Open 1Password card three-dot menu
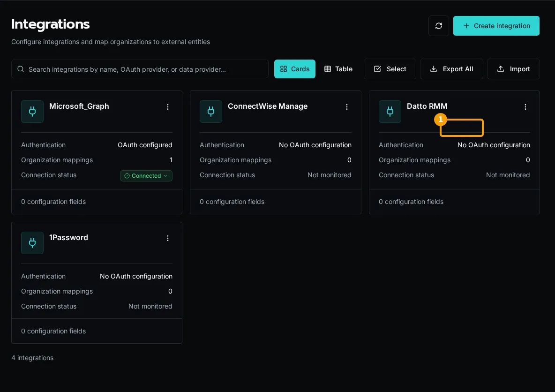Screen dimensions: 555x392 point(168,238)
